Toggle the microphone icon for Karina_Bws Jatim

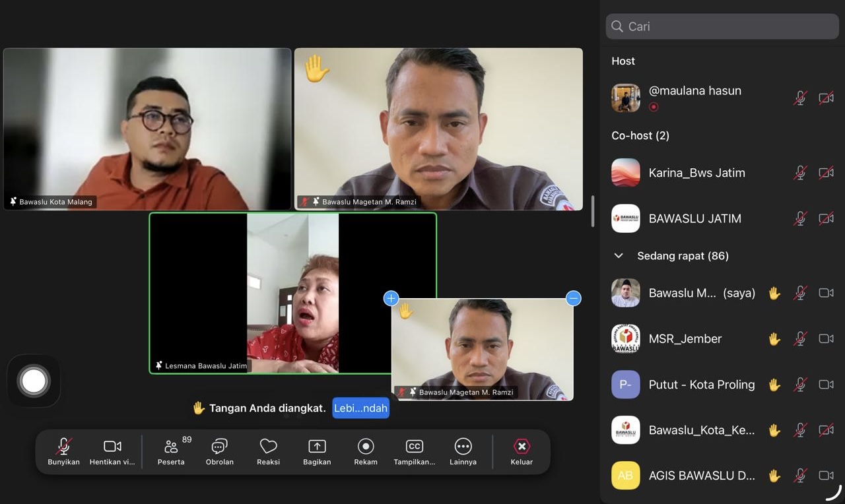(800, 173)
